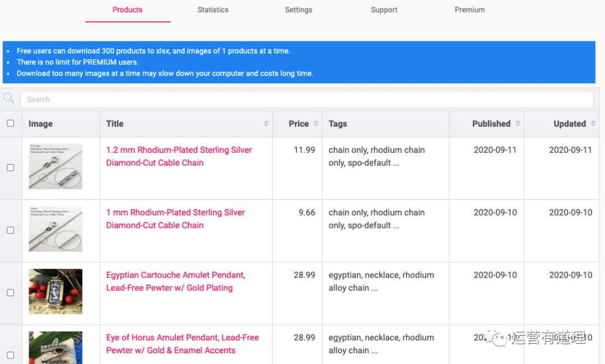Image resolution: width=605 pixels, height=364 pixels.
Task: Toggle the select-all header checkbox
Action: tap(10, 123)
